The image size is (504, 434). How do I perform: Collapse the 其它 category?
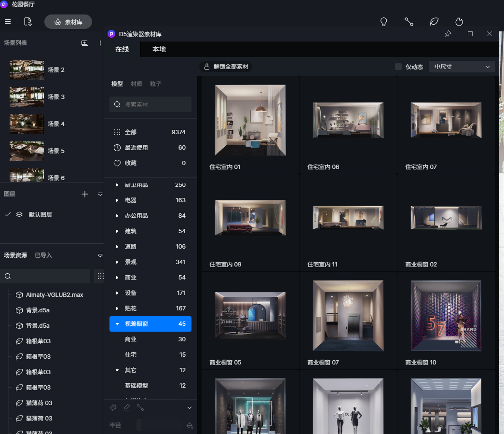pos(117,370)
